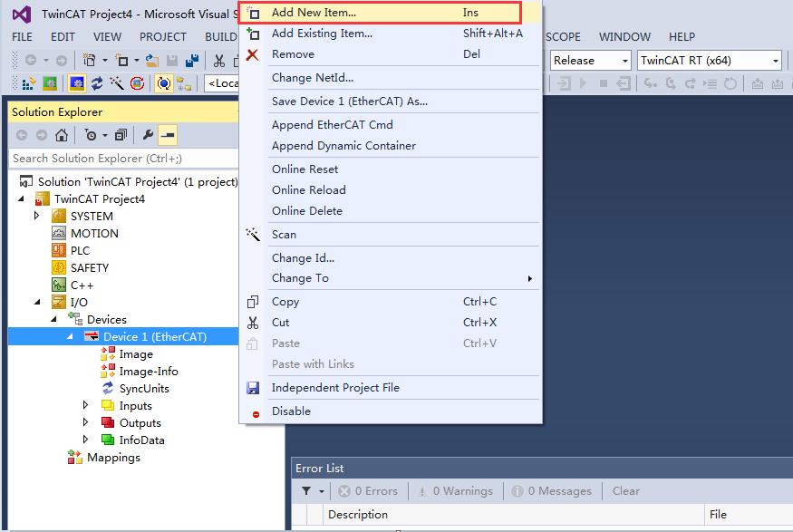
Task: Collapse the TwinCAT Project4 tree node
Action: click(21, 198)
